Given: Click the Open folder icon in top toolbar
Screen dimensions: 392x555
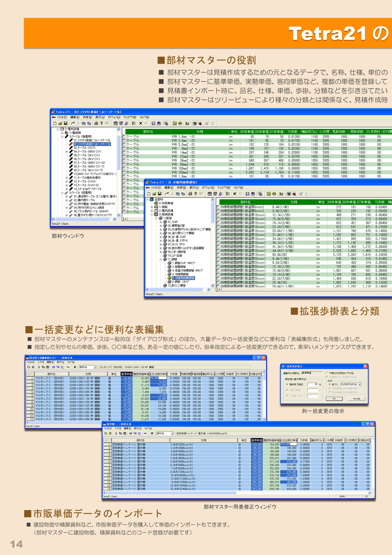Looking at the screenshot, I should point(60,123).
